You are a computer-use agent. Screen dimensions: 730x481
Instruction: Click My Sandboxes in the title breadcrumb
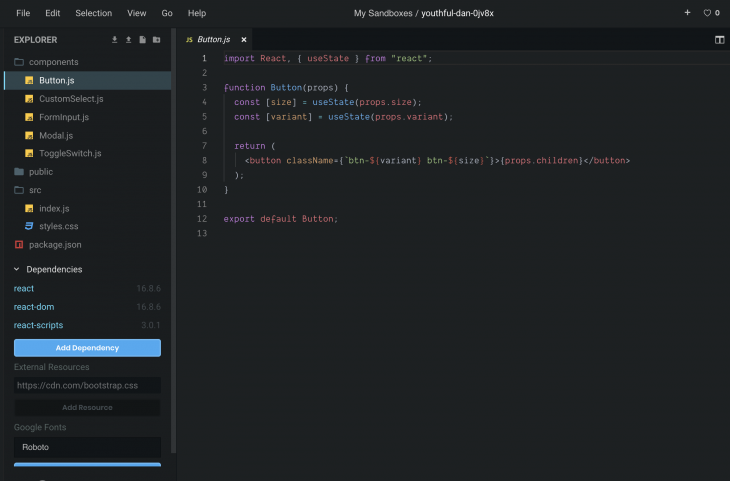pos(383,13)
